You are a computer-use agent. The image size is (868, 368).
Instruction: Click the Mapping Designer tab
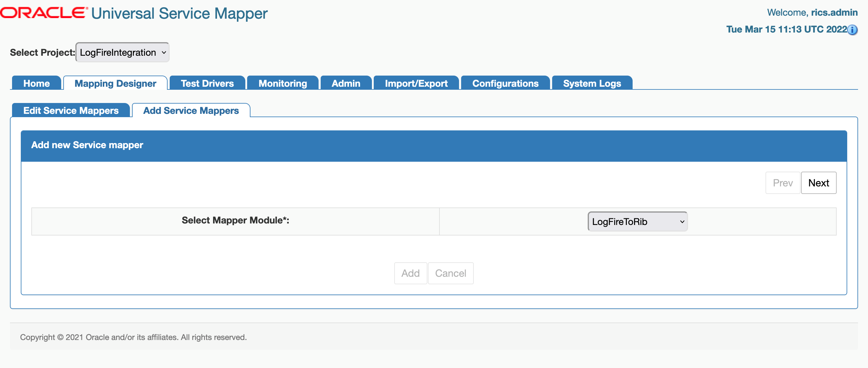115,83
